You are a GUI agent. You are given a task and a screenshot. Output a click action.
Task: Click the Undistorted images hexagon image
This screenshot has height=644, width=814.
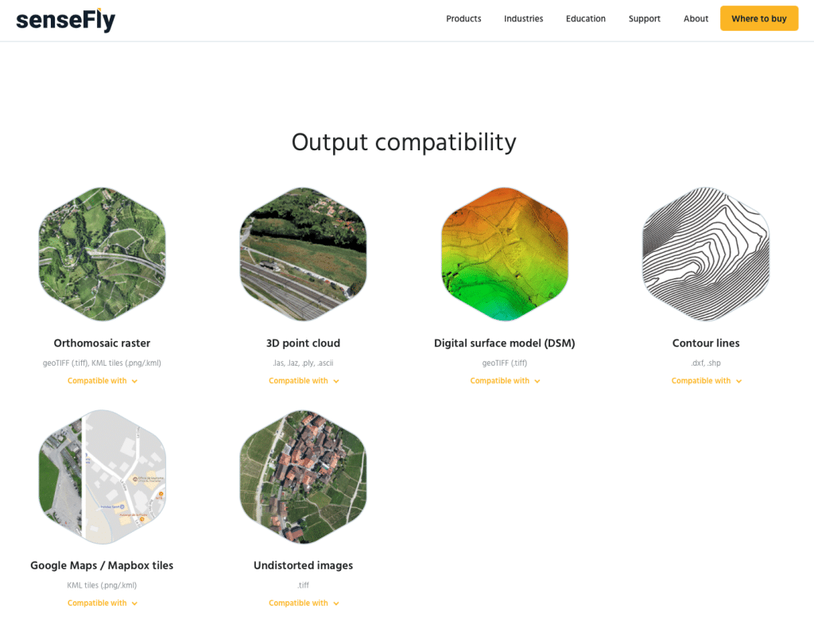[303, 477]
